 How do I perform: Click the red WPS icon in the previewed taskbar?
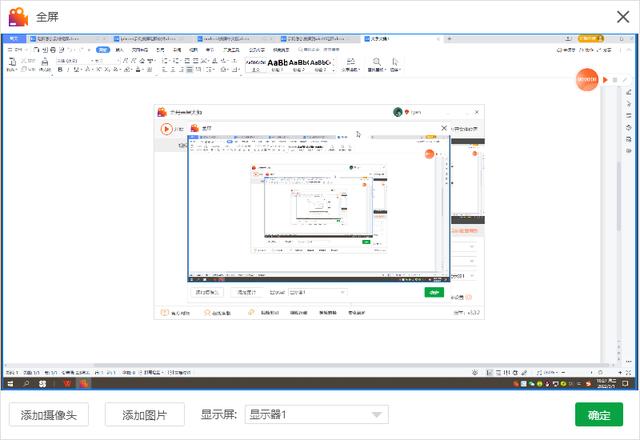[x=68, y=383]
